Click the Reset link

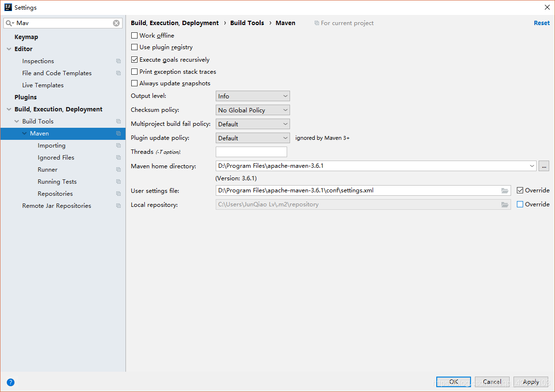coord(541,23)
